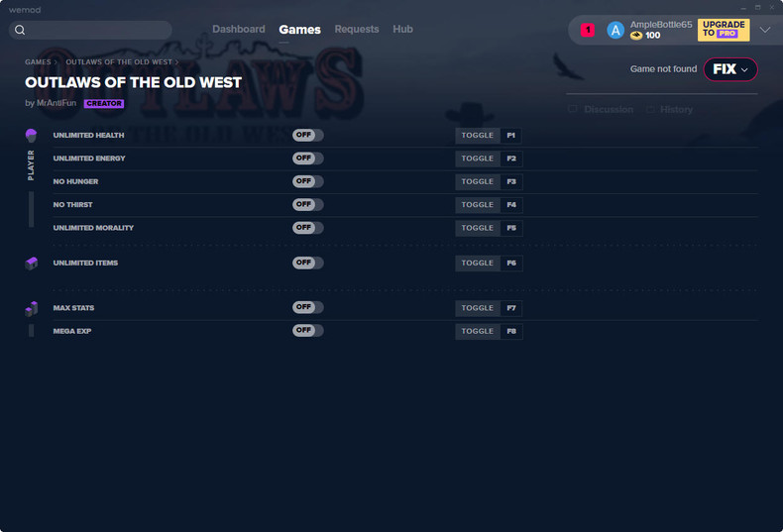Click the coin balance icon
The height and width of the screenshot is (532, 783).
[636, 36]
